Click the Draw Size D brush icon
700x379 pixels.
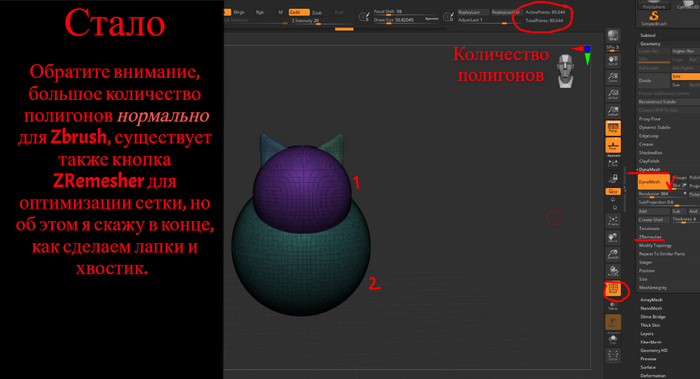pos(448,17)
